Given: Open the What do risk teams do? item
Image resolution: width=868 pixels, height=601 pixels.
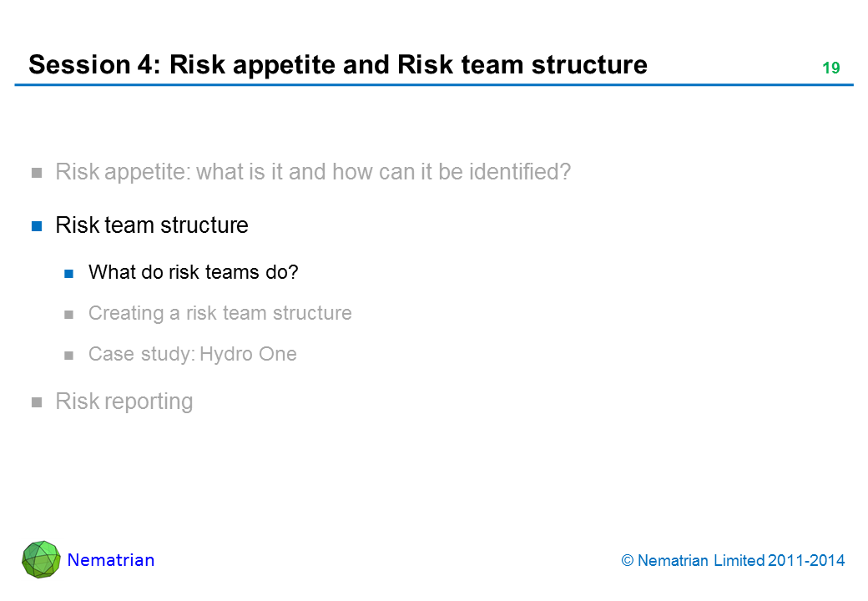Looking at the screenshot, I should (193, 272).
